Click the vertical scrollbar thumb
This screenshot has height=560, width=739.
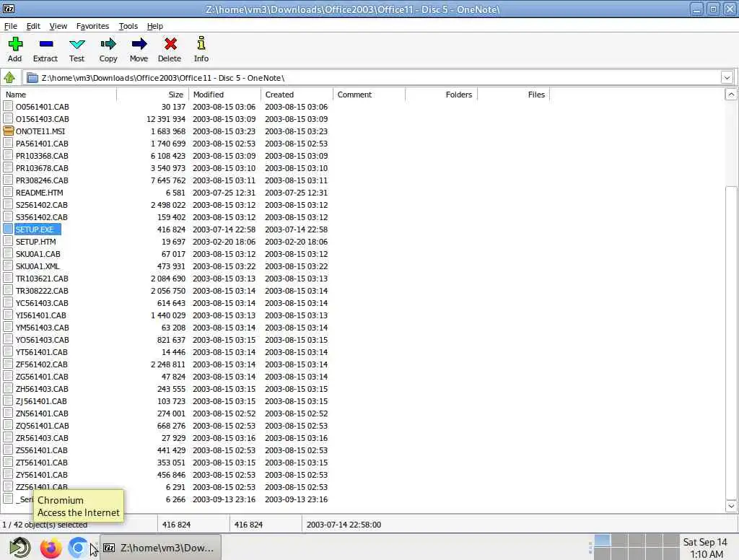tap(731, 344)
